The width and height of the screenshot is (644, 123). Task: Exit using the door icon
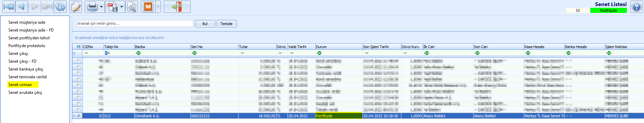177,7
